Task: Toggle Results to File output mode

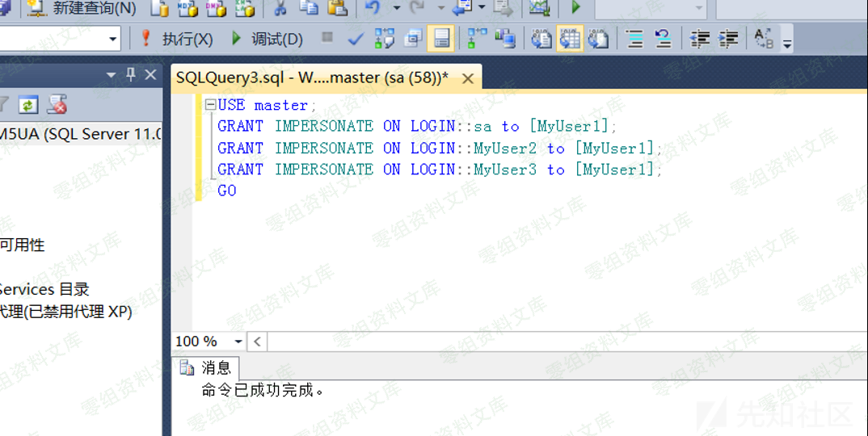Action: [598, 39]
